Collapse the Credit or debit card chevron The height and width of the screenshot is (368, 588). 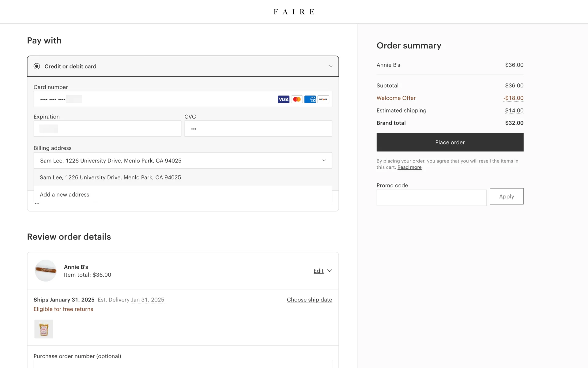pos(330,66)
